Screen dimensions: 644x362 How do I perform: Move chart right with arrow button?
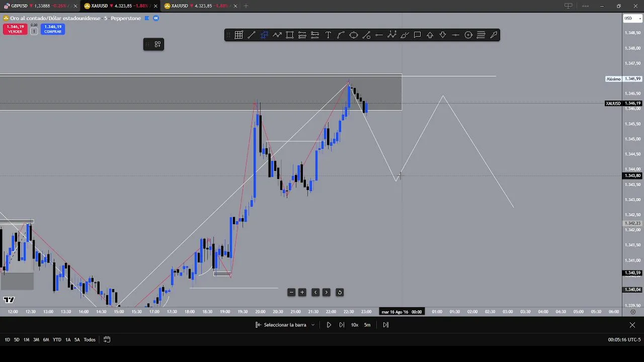pos(326,292)
